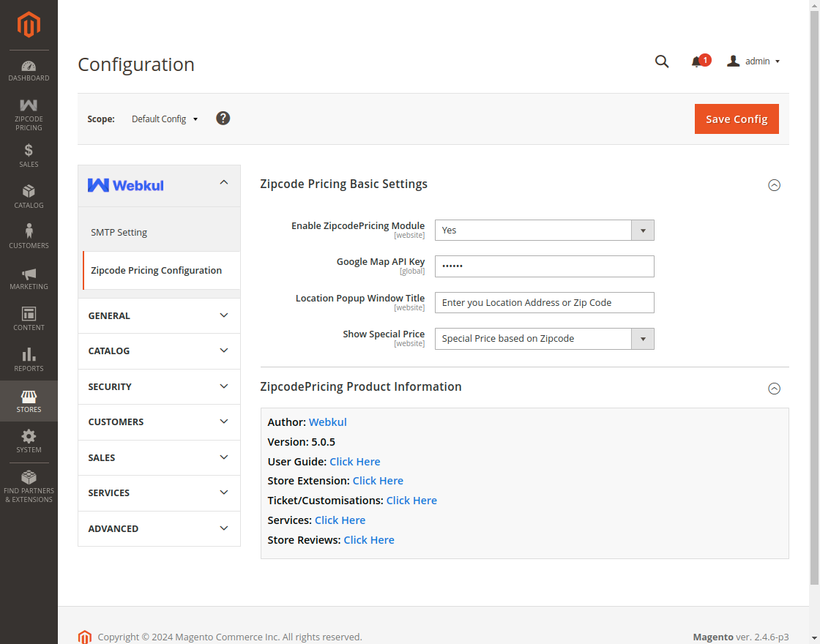Click the Save Config button
Image resolution: width=820 pixels, height=644 pixels.
[x=737, y=119]
